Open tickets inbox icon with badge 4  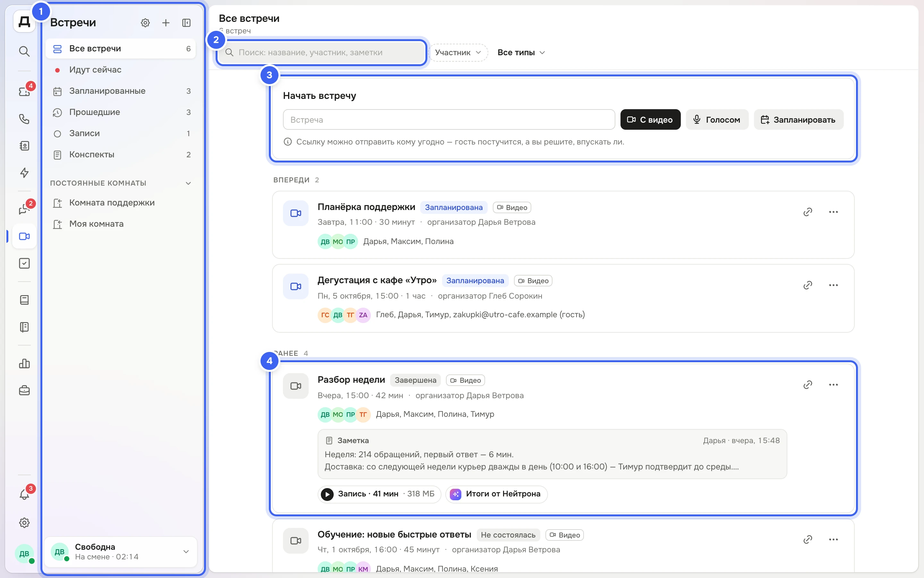click(x=24, y=92)
